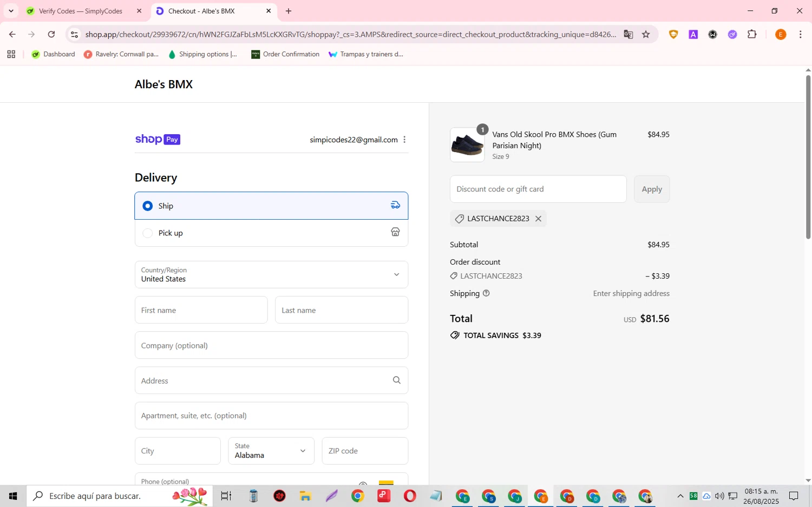Select the Ship delivery radio button
812x507 pixels.
pos(147,206)
